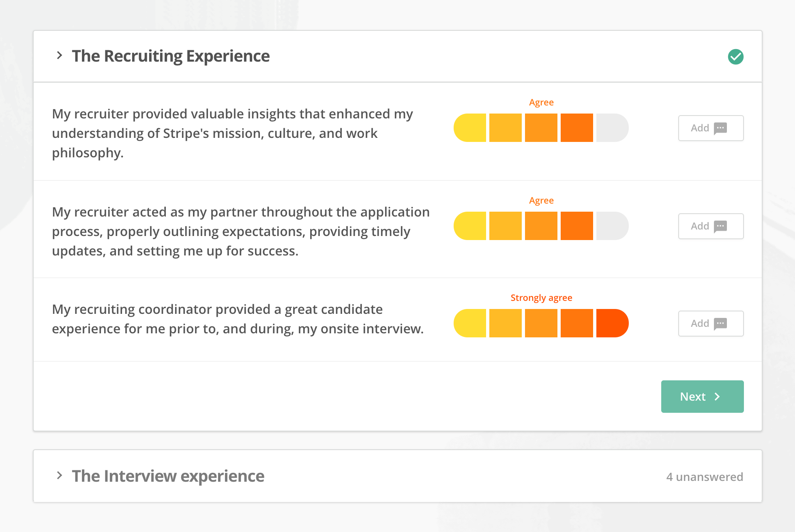The image size is (795, 532).
Task: Expand The Interview experience section chevron
Action: [x=60, y=475]
